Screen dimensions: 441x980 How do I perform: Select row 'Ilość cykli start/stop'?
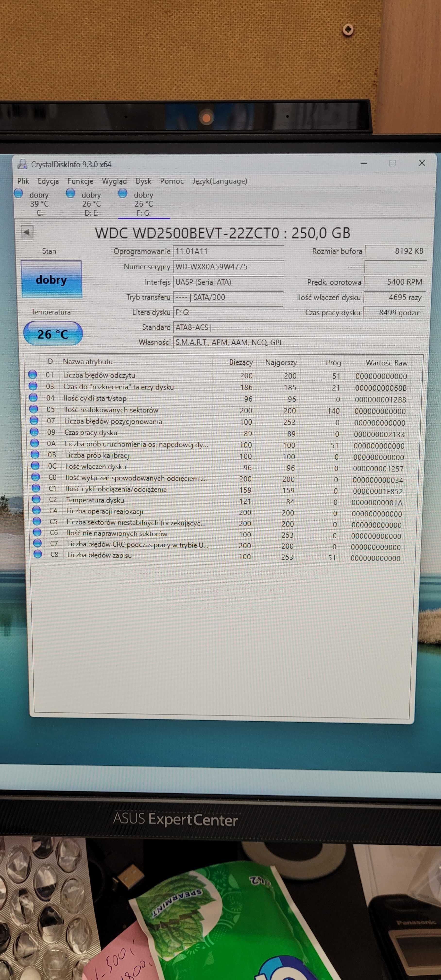coord(218,399)
